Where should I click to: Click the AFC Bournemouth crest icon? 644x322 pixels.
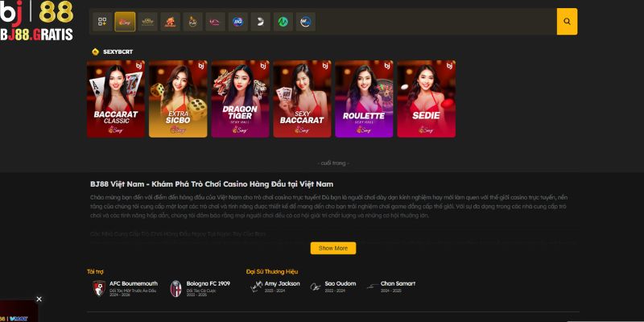pos(99,288)
